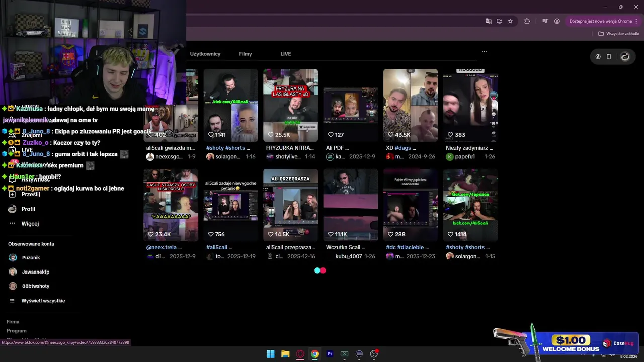Open 'Fajnie Ali wygląda bez koszuleczki' thumbnail
The height and width of the screenshot is (362, 644).
[x=410, y=205]
